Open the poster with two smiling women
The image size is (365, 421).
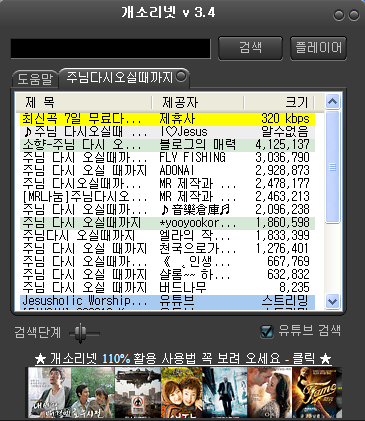182,392
